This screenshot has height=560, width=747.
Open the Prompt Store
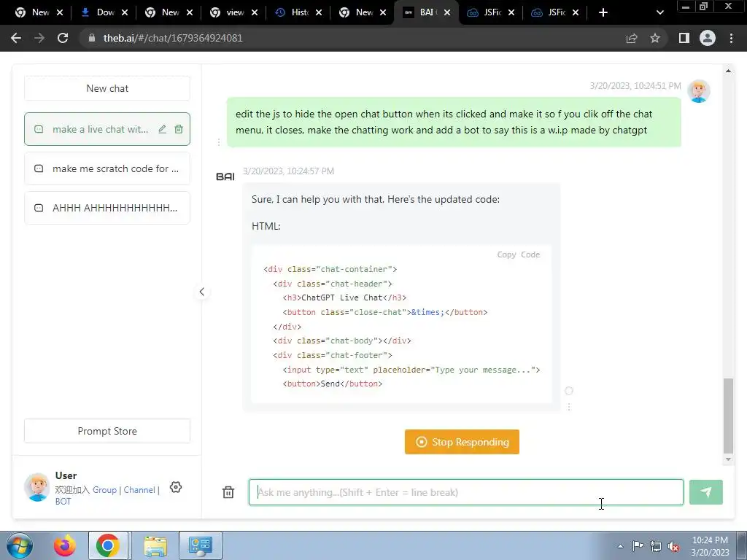click(x=107, y=431)
